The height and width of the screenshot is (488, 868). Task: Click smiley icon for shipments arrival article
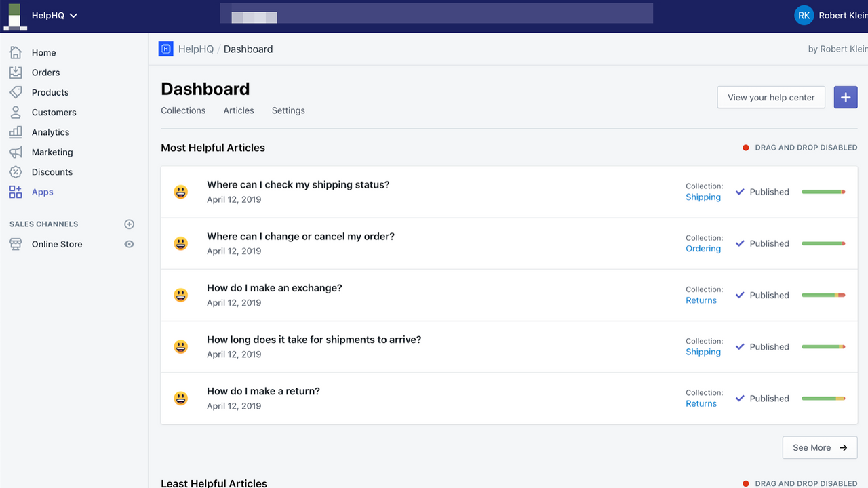pyautogui.click(x=180, y=346)
